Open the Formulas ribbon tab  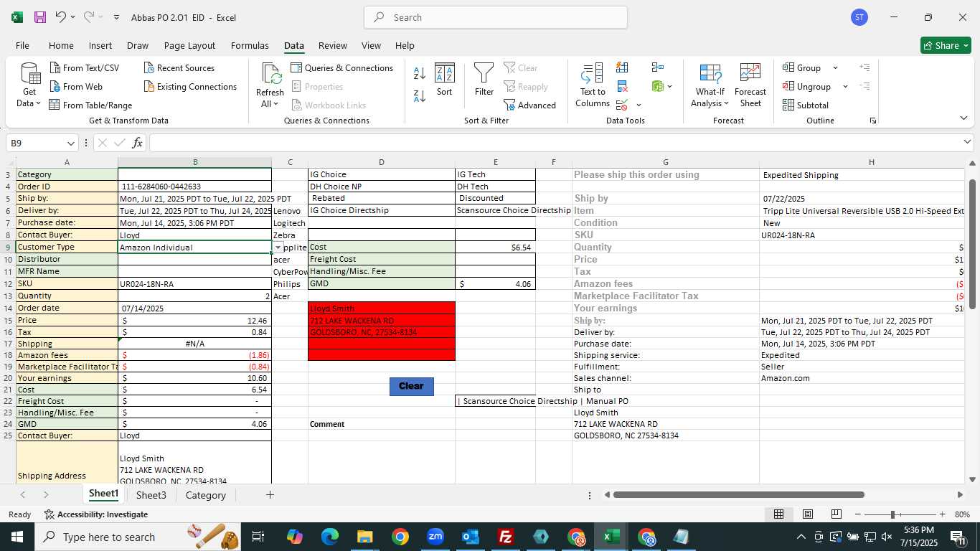250,45
